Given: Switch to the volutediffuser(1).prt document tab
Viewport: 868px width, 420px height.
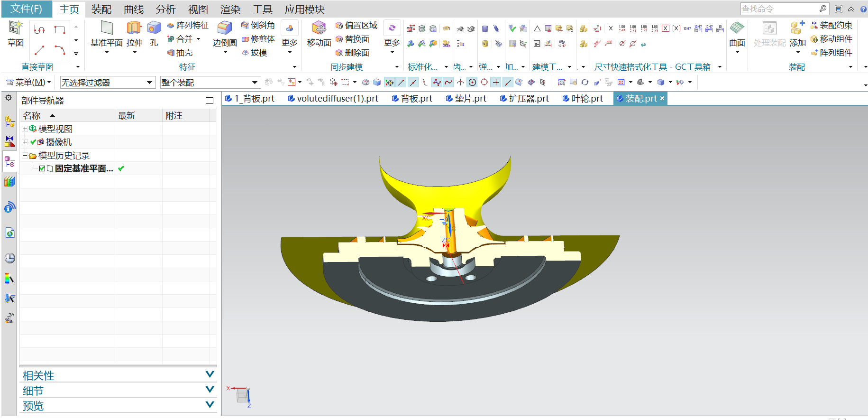Looking at the screenshot, I should tap(333, 98).
